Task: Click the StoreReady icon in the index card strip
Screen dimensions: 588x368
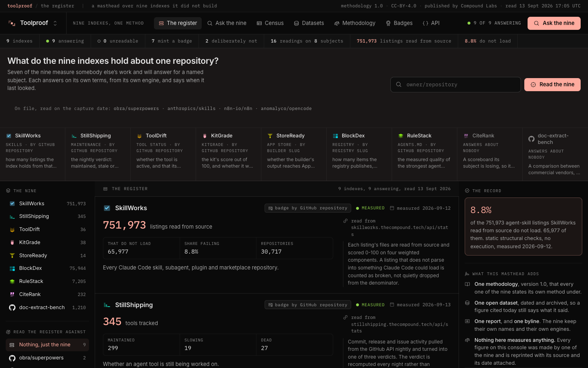Action: point(270,136)
